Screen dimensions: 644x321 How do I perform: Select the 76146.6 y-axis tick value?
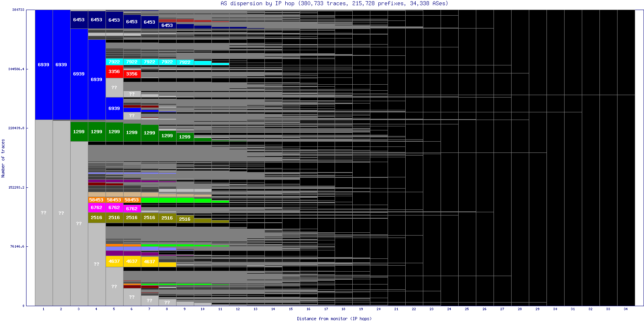17,246
